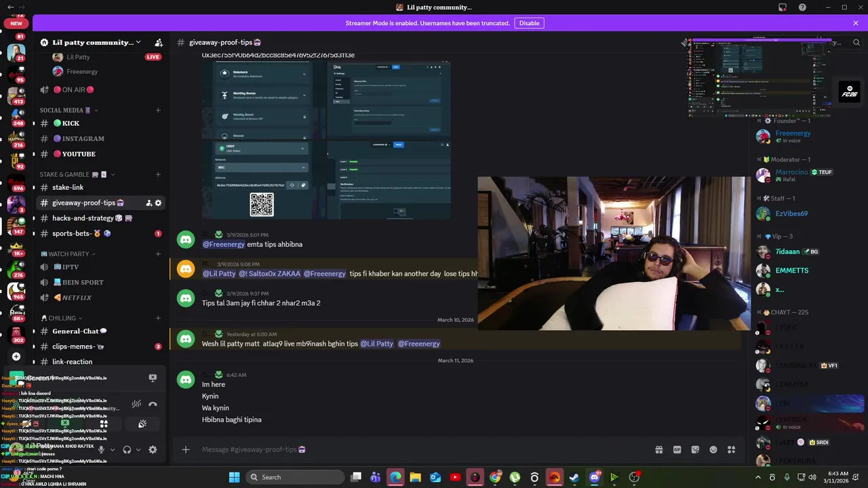Toggle noise suppression in voice panel
This screenshot has height=488, width=868.
point(136,404)
